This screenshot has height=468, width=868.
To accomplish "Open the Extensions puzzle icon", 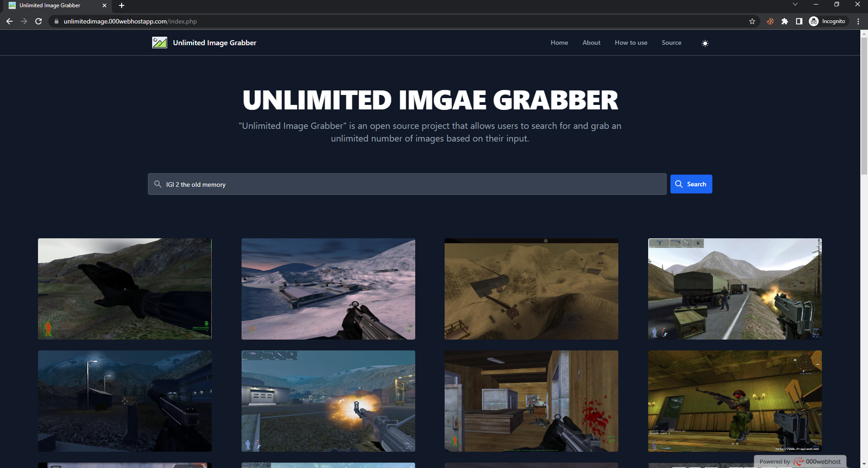I will pos(785,21).
